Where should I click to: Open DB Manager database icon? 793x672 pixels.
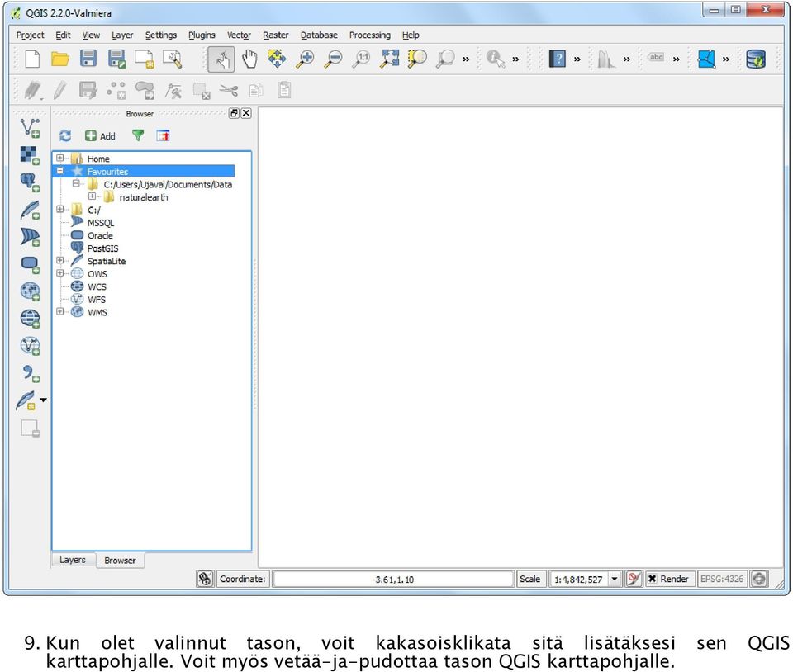(756, 59)
